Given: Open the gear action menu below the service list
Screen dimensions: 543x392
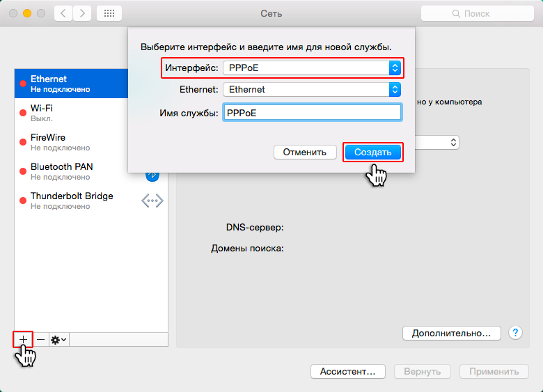Looking at the screenshot, I should point(59,339).
